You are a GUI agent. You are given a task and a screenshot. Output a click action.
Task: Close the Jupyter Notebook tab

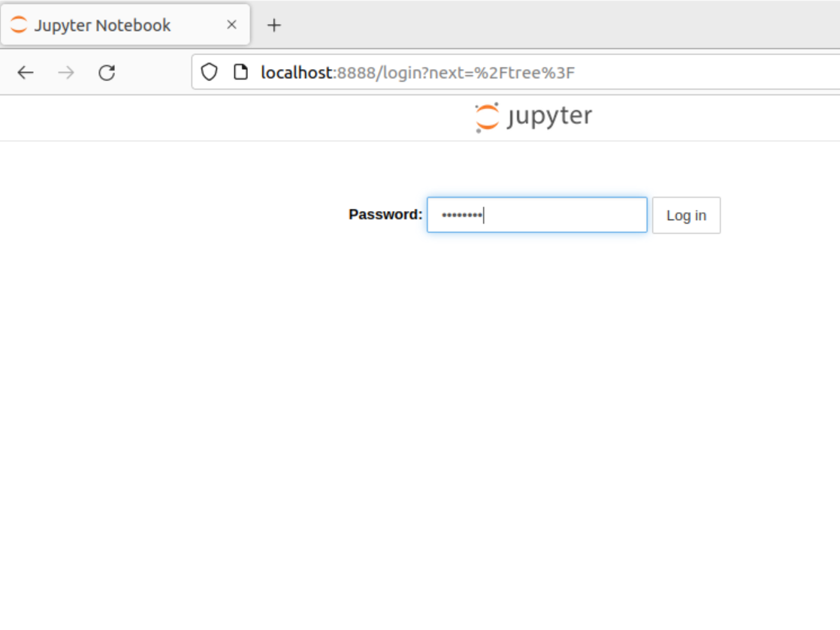231,25
